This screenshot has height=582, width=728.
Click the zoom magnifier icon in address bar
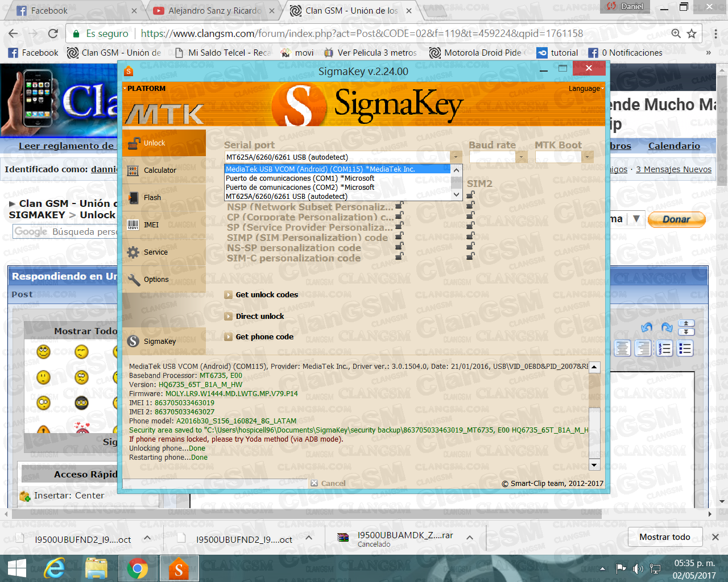[676, 34]
